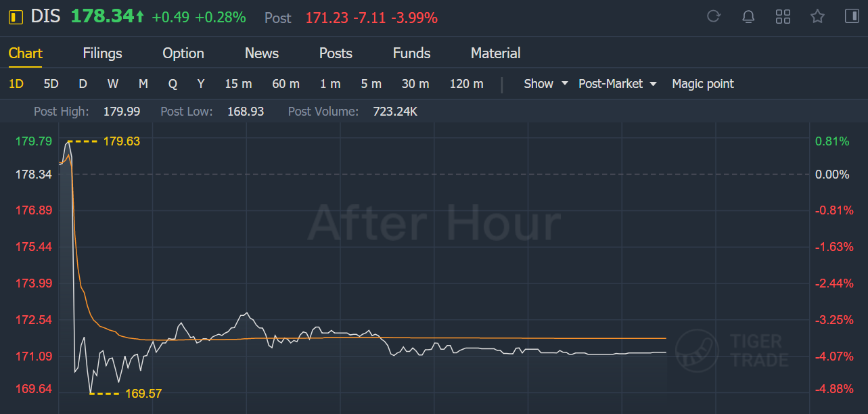Viewport: 868px width, 414px height.
Task: Expand the Show dropdown
Action: tap(547, 84)
